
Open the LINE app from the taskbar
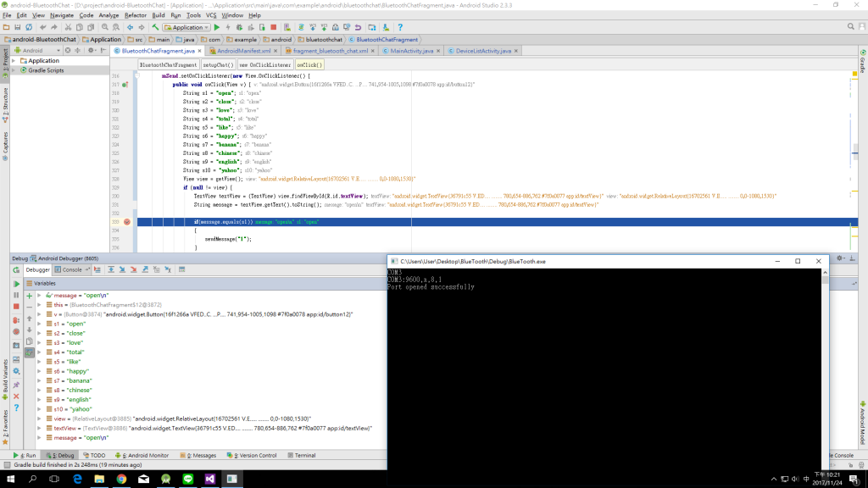click(187, 479)
